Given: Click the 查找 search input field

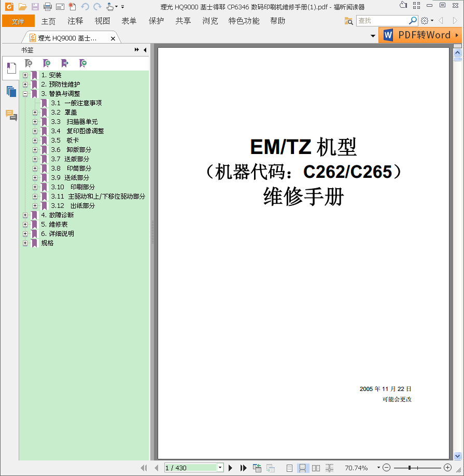Looking at the screenshot, I should tap(383, 21).
